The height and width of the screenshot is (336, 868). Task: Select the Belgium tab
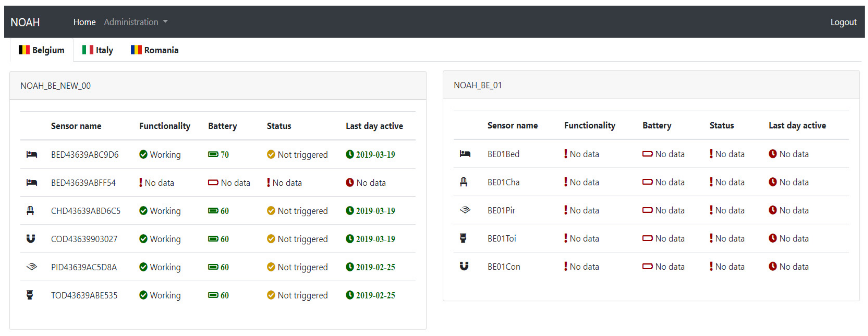[41, 50]
